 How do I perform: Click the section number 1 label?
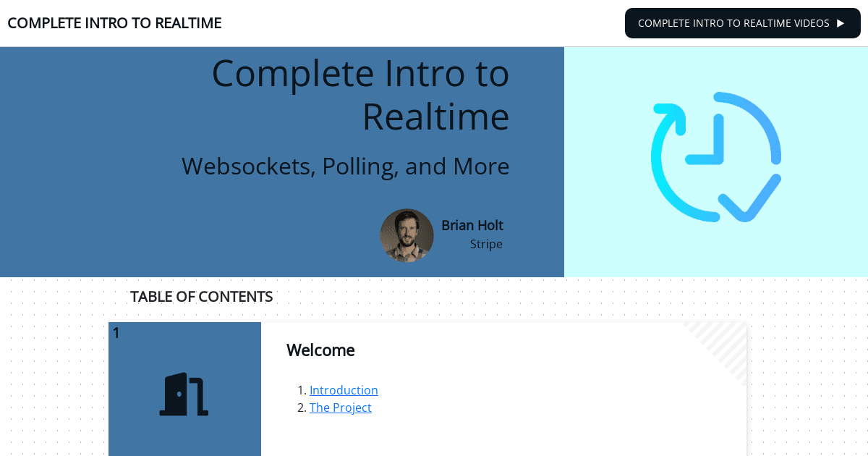click(x=116, y=333)
